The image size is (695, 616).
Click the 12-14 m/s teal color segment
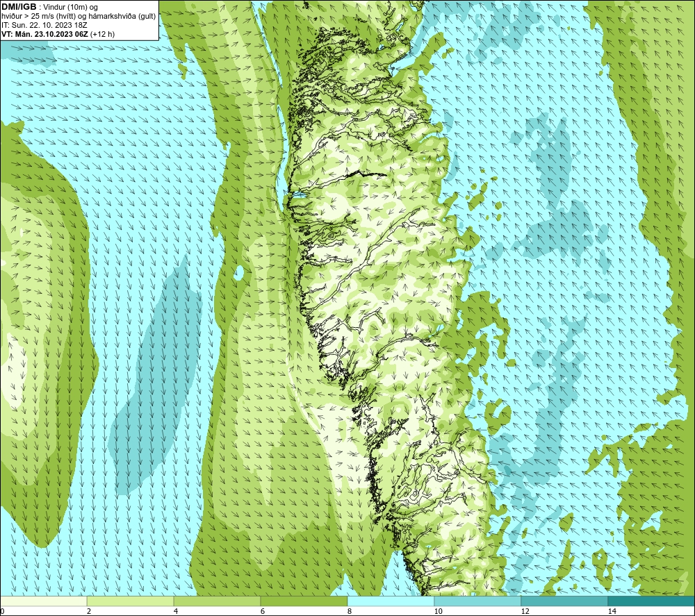coord(564,601)
